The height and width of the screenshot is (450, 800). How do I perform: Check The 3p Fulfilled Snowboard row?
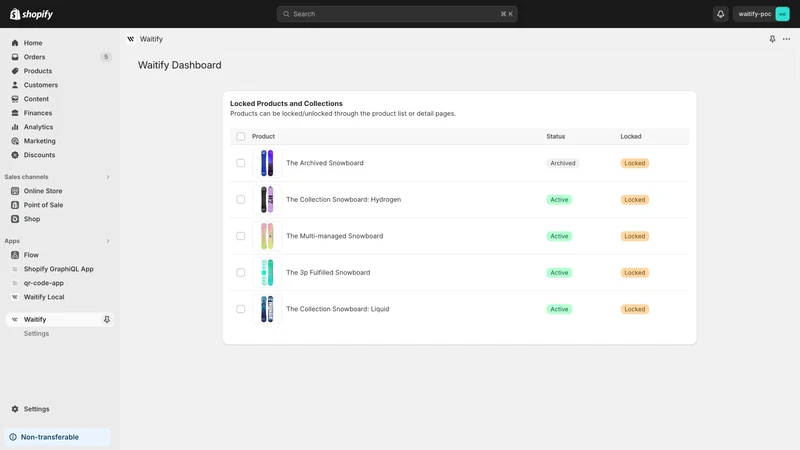[240, 272]
